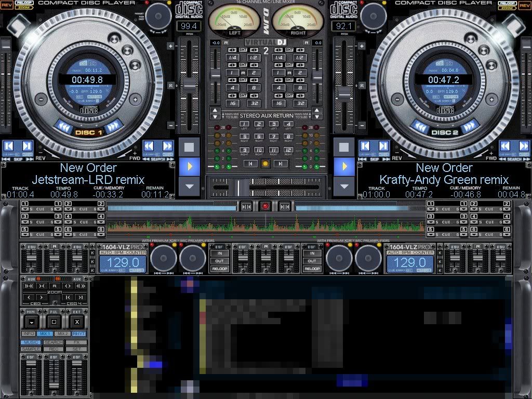Decrease left deck pitch with minus button
Image resolution: width=532 pixels, height=399 pixels.
[x=170, y=125]
